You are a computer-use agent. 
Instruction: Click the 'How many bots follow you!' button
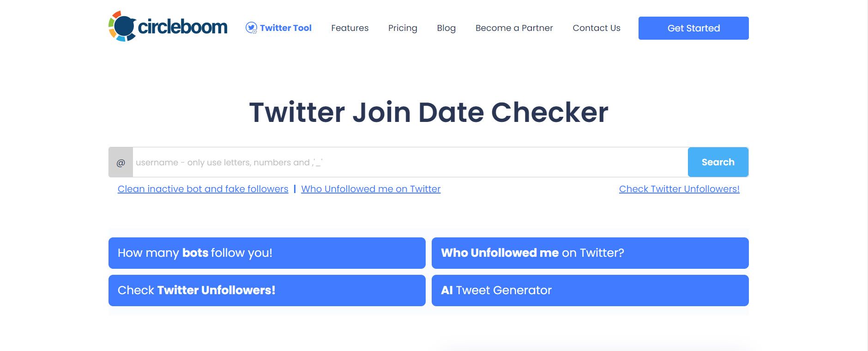(x=266, y=253)
